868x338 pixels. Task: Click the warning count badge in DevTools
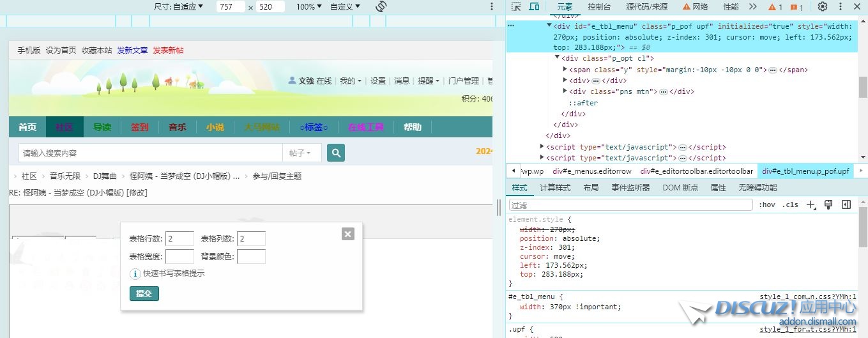[775, 7]
